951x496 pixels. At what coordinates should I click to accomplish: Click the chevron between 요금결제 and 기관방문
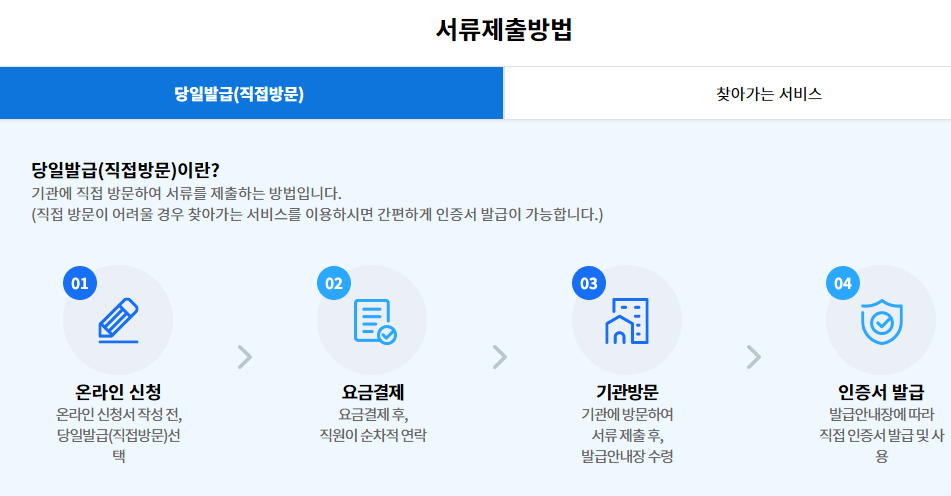click(499, 357)
